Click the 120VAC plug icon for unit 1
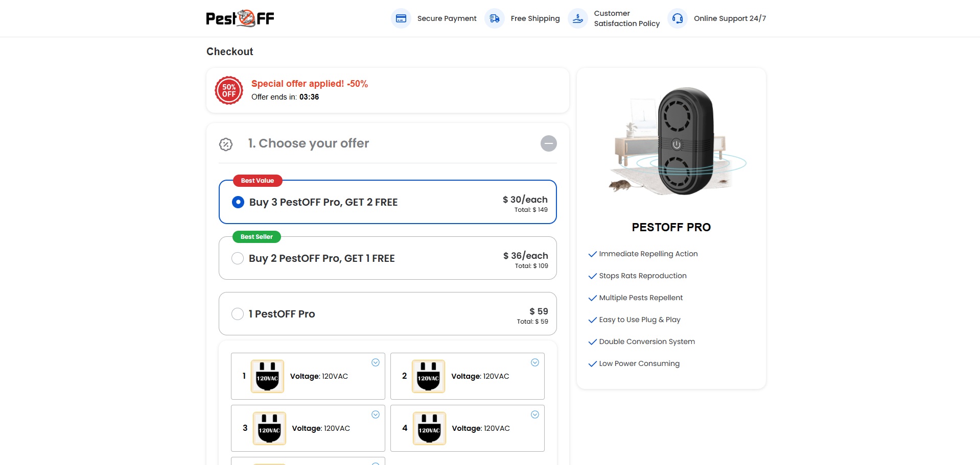980x465 pixels. pyautogui.click(x=267, y=376)
